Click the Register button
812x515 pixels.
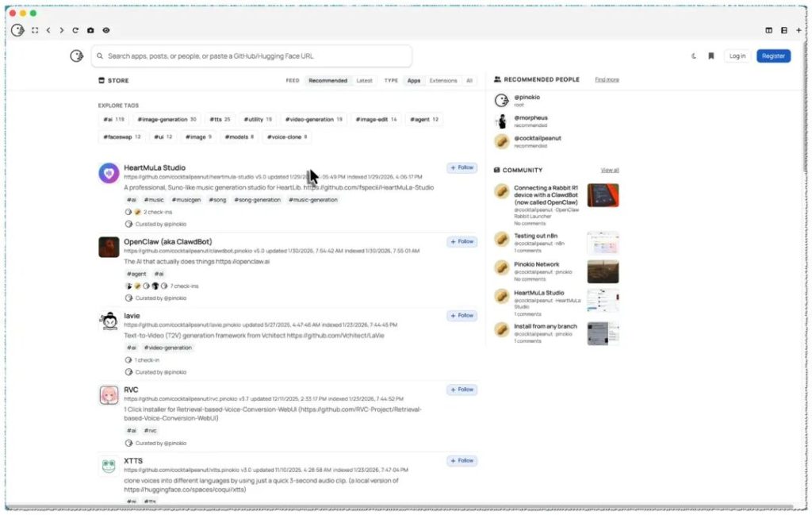click(773, 56)
